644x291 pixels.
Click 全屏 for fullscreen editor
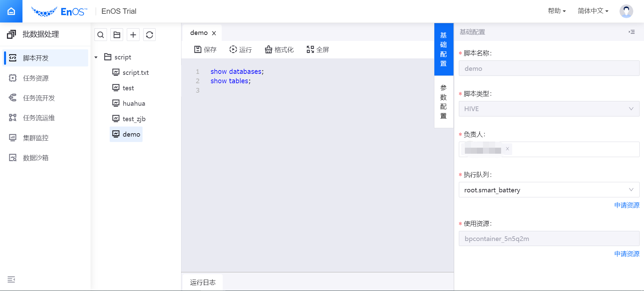(318, 50)
